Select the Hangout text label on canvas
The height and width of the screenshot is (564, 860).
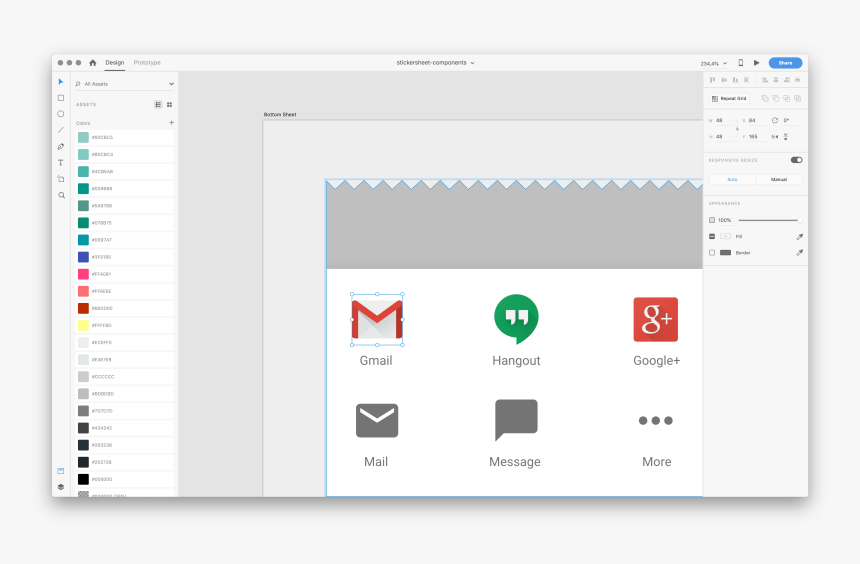point(516,360)
